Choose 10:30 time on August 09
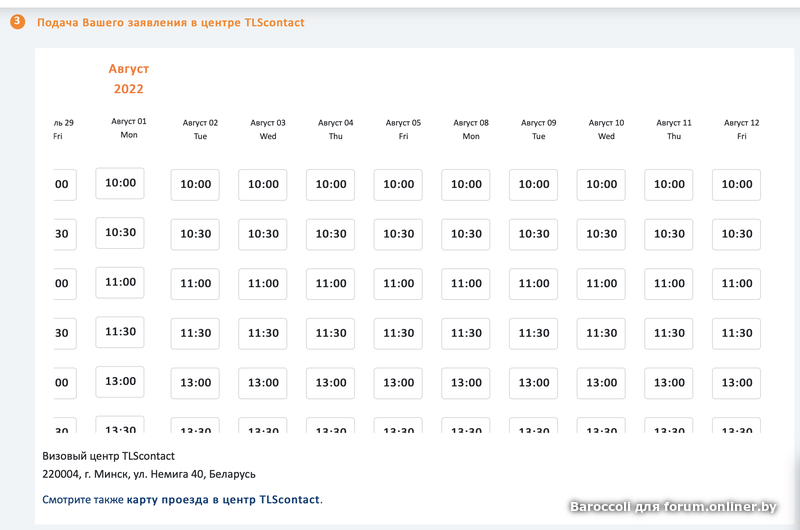The height and width of the screenshot is (530, 800). click(x=534, y=234)
